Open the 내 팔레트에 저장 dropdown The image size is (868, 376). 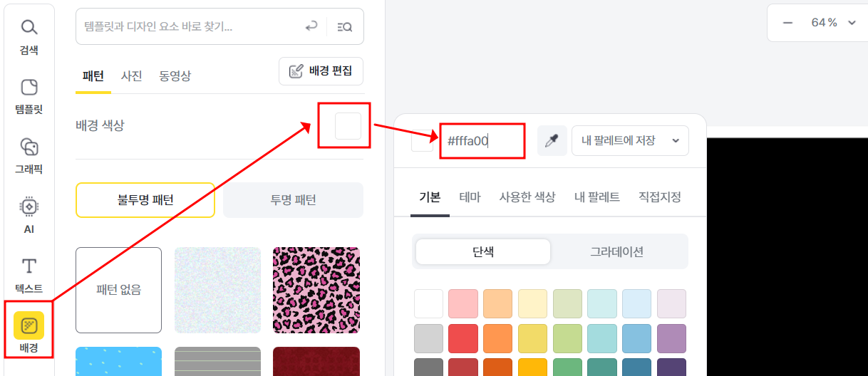[x=630, y=141]
